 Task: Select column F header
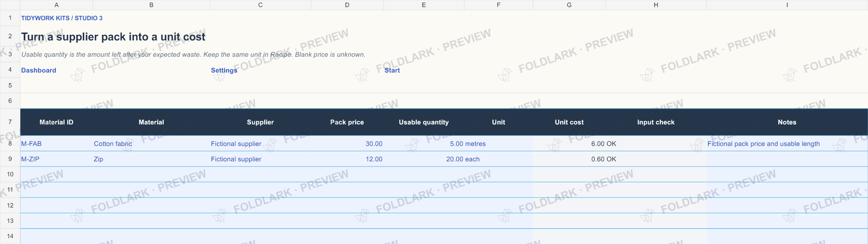point(499,5)
